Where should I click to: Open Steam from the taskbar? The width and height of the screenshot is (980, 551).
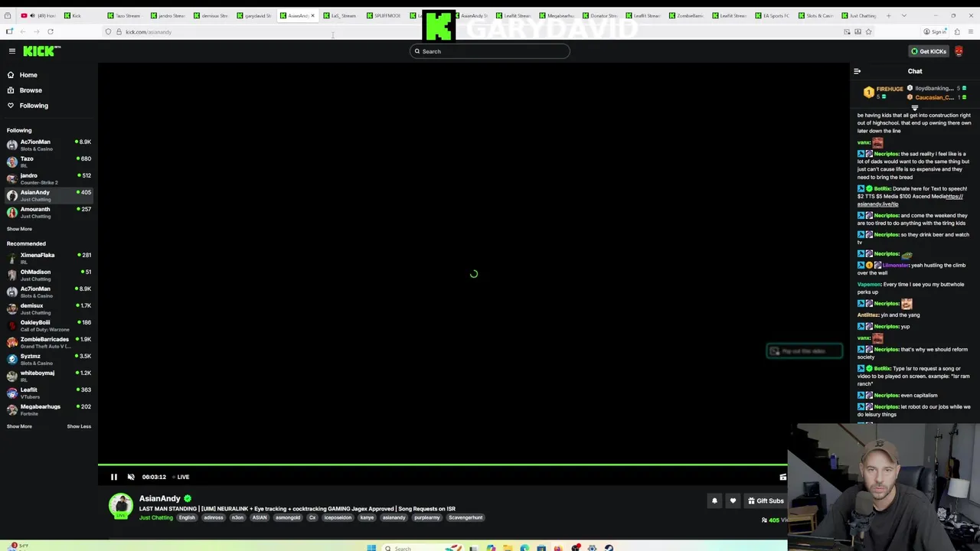click(x=609, y=548)
